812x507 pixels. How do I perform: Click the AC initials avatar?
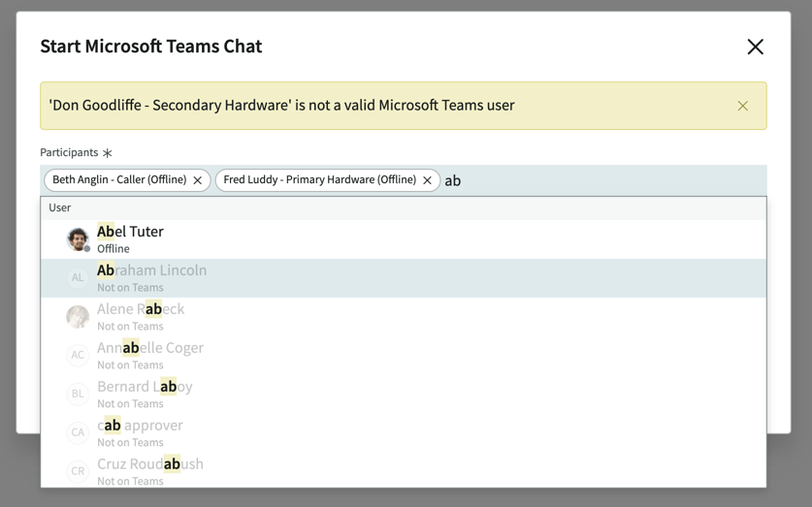(78, 356)
